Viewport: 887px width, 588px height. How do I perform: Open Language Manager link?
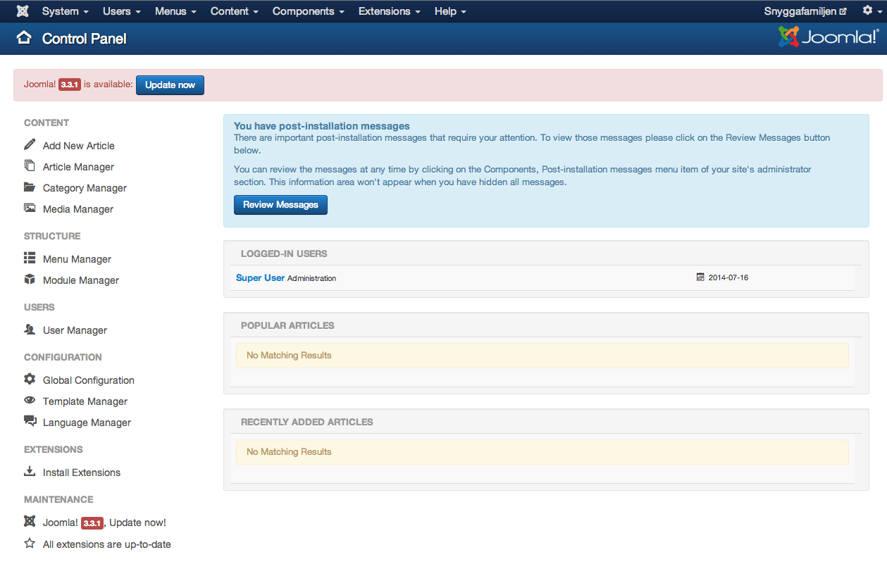(87, 423)
